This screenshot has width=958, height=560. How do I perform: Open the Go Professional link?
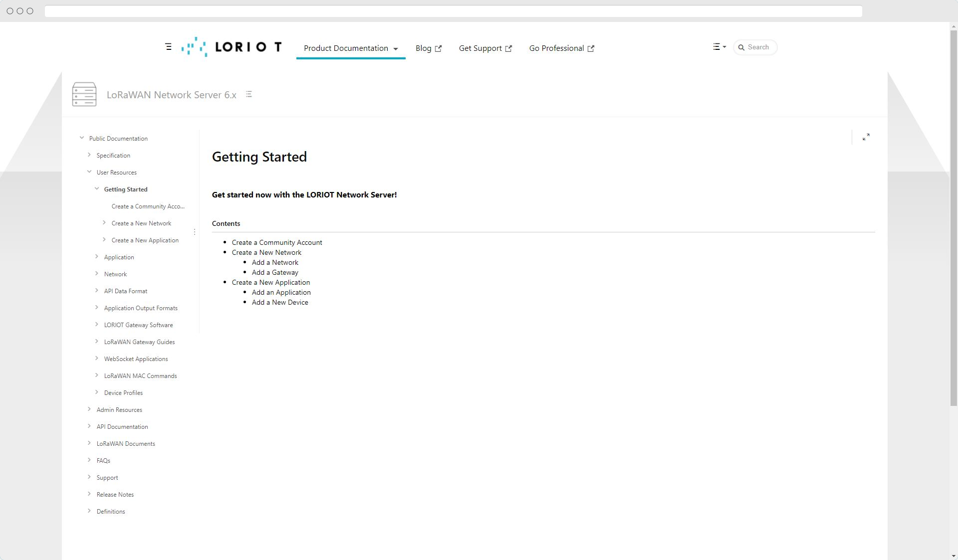(x=561, y=48)
